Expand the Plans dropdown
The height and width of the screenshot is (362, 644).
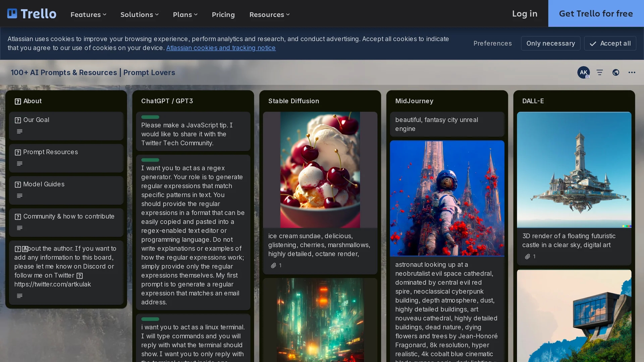click(185, 14)
